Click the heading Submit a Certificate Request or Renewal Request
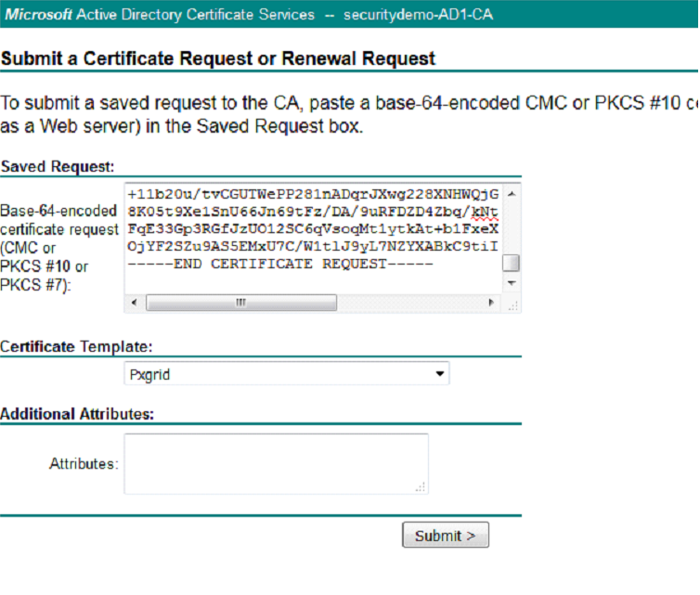 pyautogui.click(x=218, y=58)
